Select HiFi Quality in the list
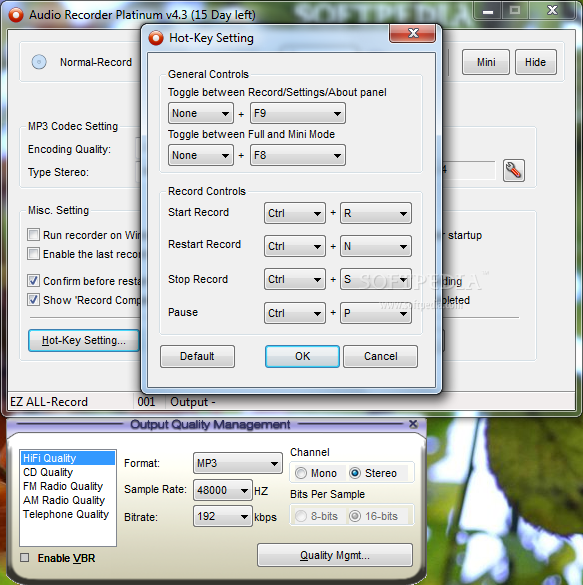 (68, 458)
